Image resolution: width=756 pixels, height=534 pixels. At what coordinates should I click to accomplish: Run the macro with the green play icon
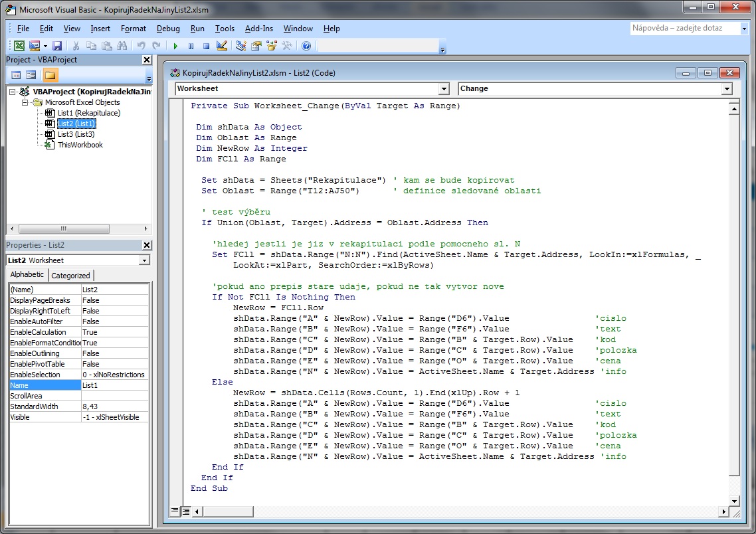coord(175,46)
